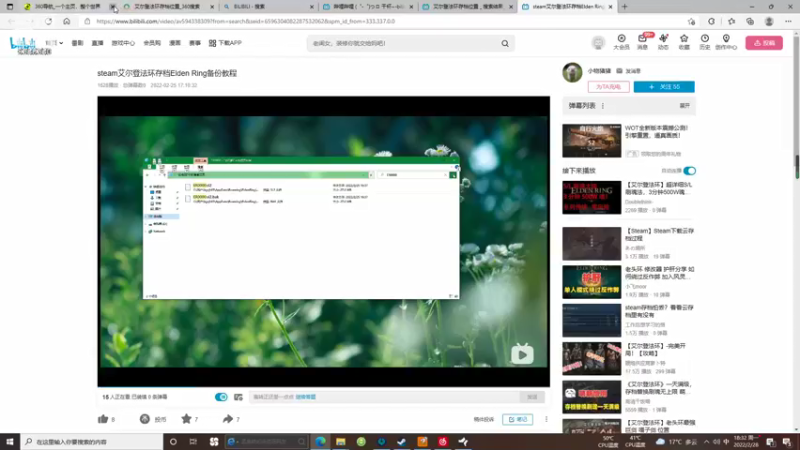
Task: Click the 稿件投诉 report link
Action: [484, 419]
